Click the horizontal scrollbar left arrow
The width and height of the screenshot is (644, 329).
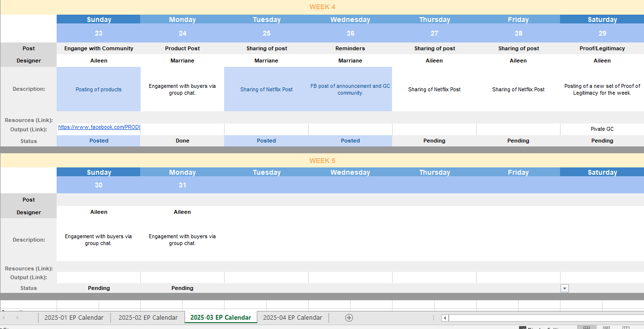coord(445,318)
